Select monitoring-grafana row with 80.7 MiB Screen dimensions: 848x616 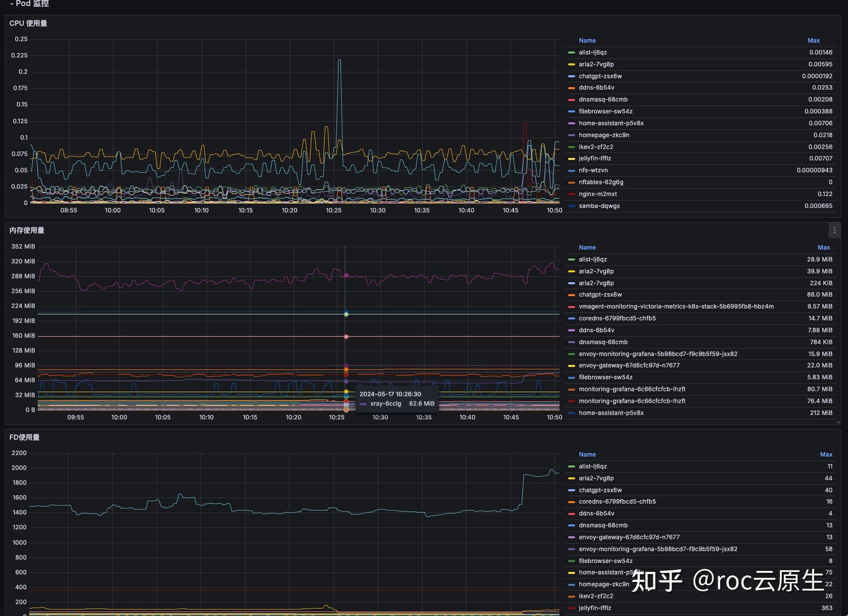click(632, 389)
